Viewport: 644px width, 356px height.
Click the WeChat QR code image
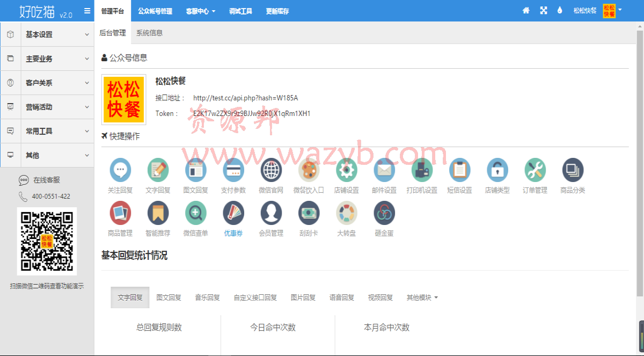pyautogui.click(x=47, y=241)
